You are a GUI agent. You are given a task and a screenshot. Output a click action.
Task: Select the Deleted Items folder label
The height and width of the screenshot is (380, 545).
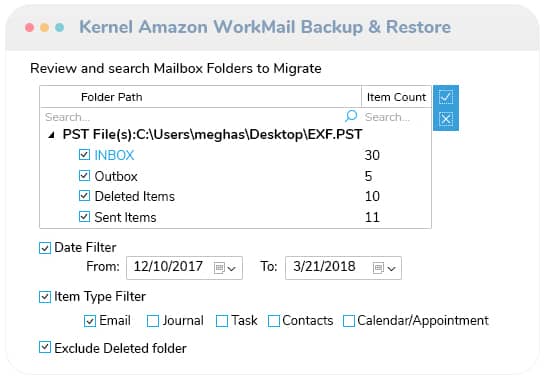[x=135, y=196]
